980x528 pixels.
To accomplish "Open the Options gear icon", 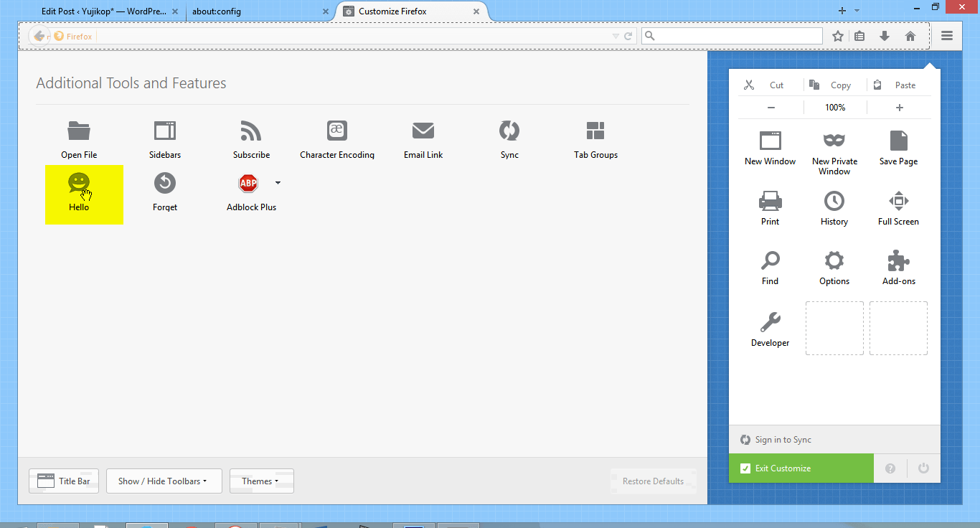I will coord(834,260).
